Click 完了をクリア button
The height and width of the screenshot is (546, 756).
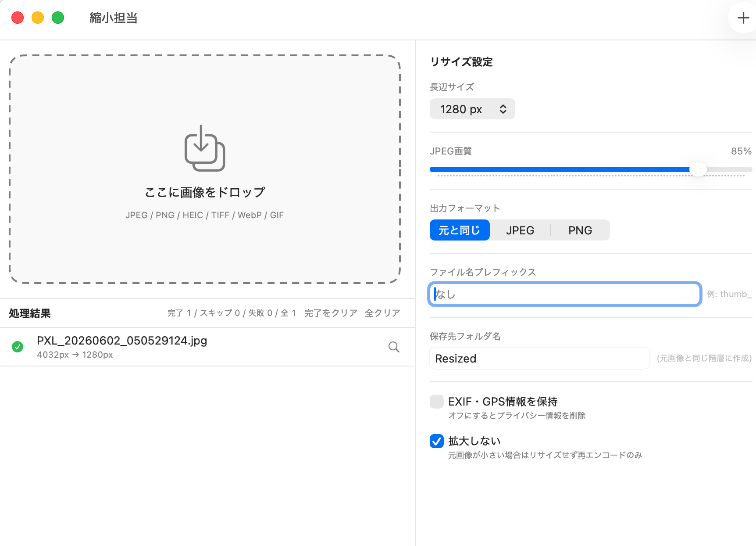(x=331, y=313)
